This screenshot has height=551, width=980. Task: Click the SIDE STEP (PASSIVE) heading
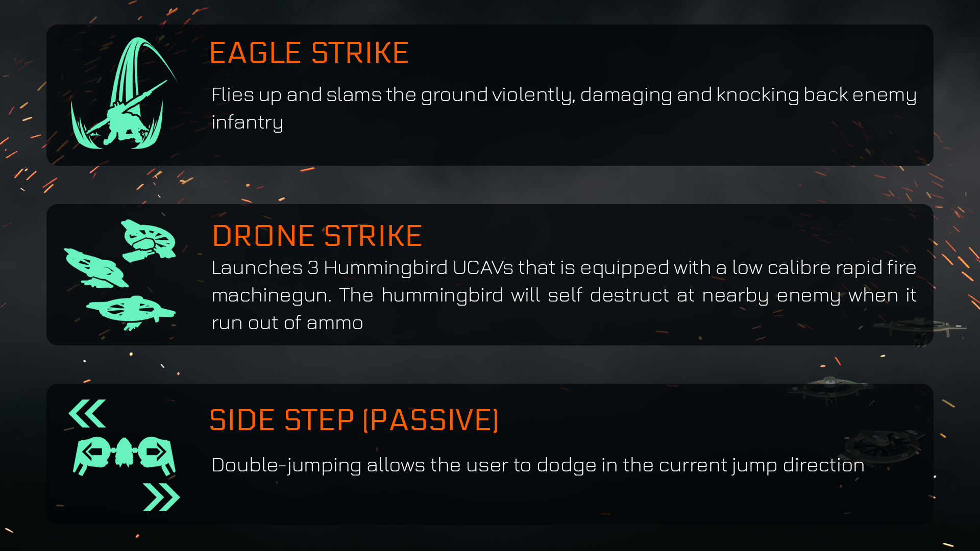point(354,420)
